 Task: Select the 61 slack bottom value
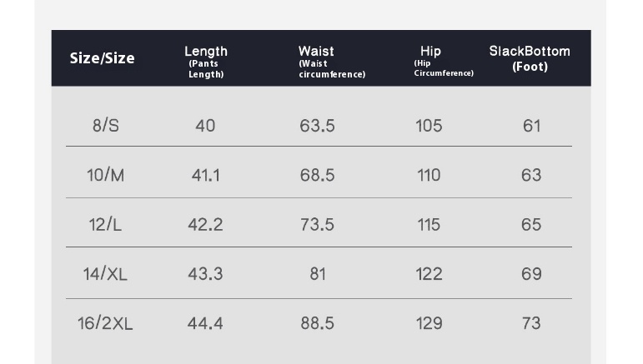[x=531, y=126]
